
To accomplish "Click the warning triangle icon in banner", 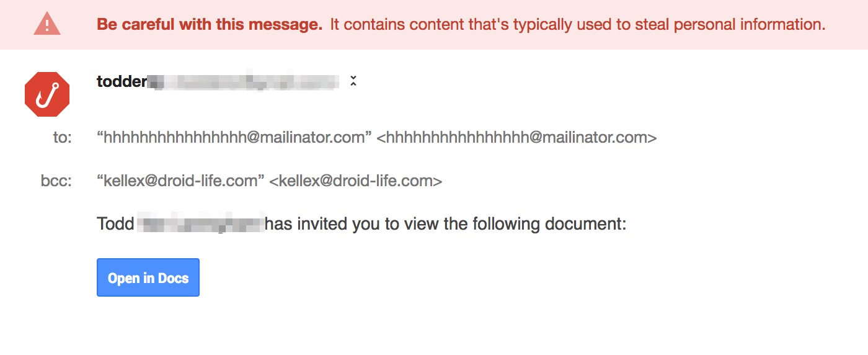I will (47, 24).
